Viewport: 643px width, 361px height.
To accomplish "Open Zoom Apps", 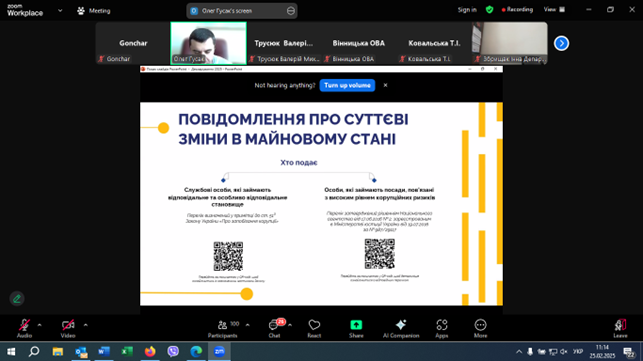I will 442,328.
